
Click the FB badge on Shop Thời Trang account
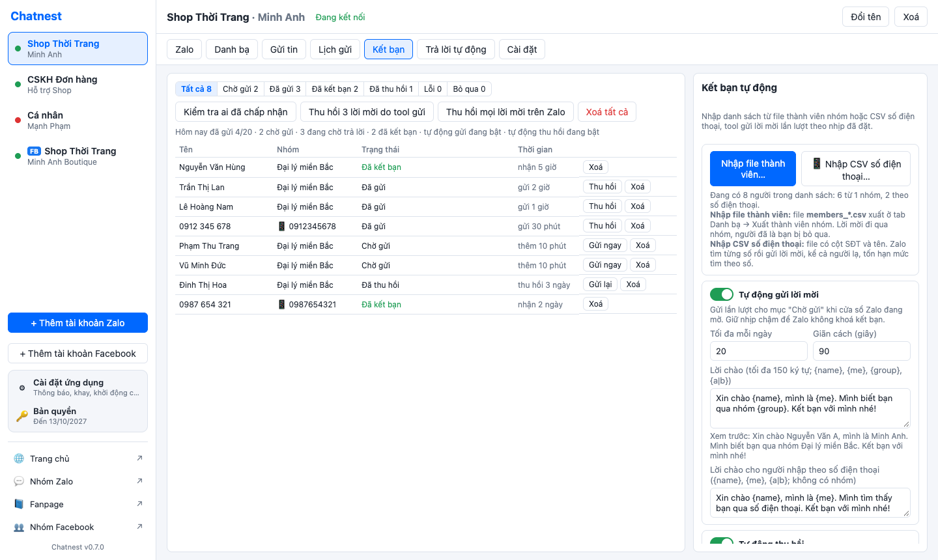pos(34,151)
